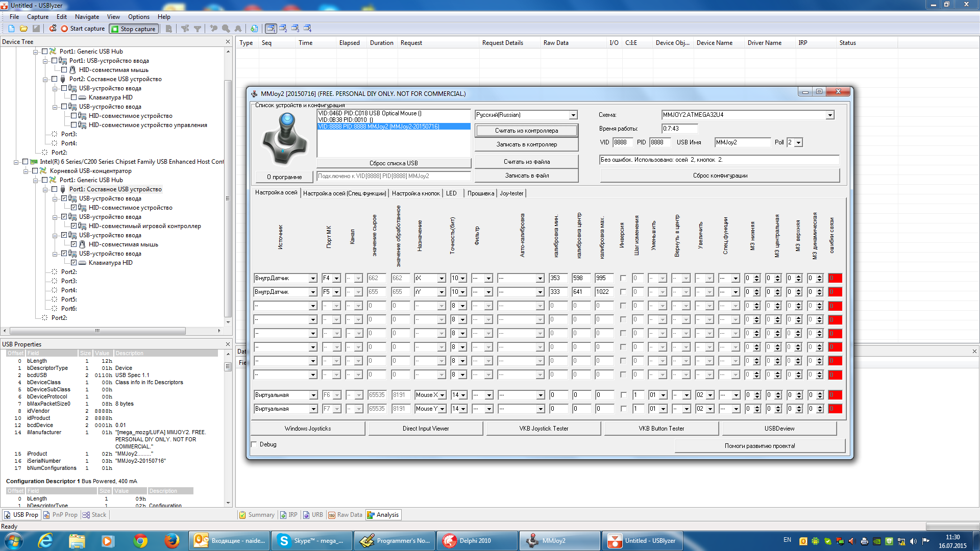980x551 pixels.
Task: Start capture in USBlyzer
Action: tap(83, 29)
